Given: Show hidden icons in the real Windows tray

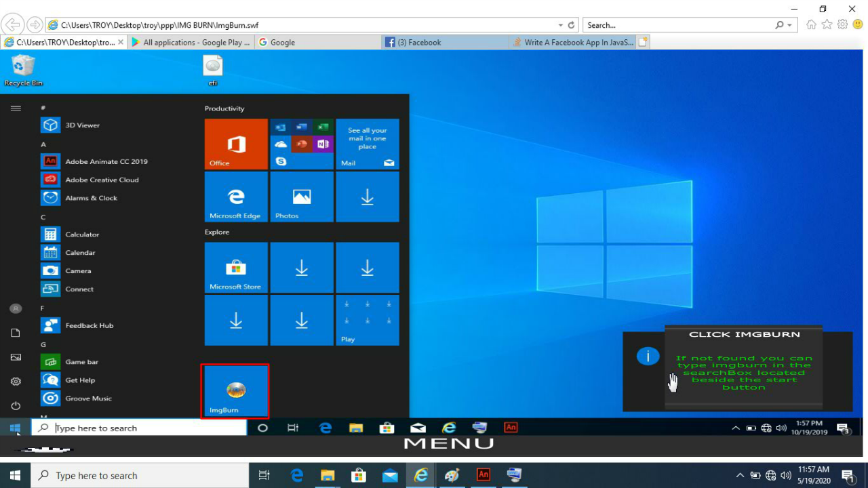Looking at the screenshot, I should 740,476.
